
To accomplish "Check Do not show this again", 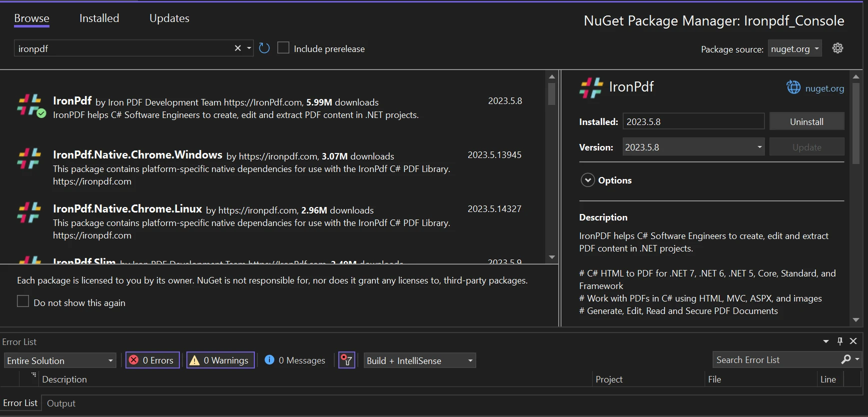I will point(23,301).
